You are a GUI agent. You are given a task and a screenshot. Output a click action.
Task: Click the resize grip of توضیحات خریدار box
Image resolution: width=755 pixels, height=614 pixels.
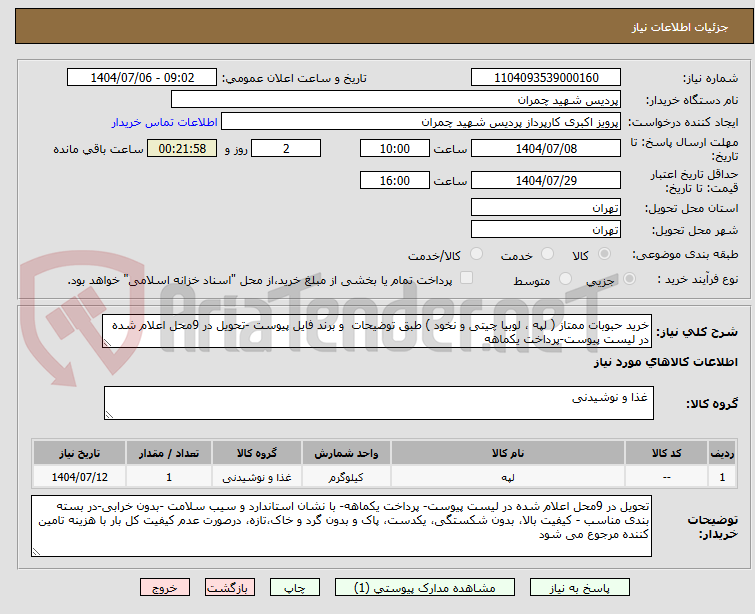(36, 552)
